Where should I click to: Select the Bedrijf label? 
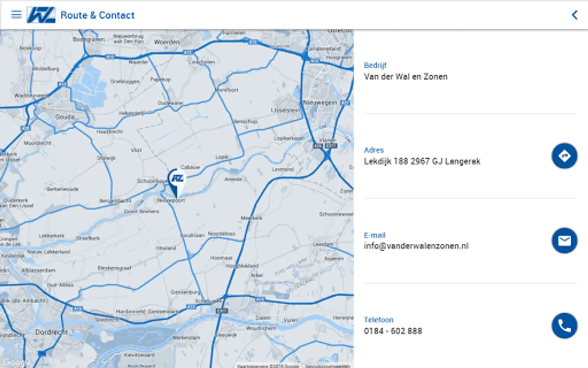[375, 65]
